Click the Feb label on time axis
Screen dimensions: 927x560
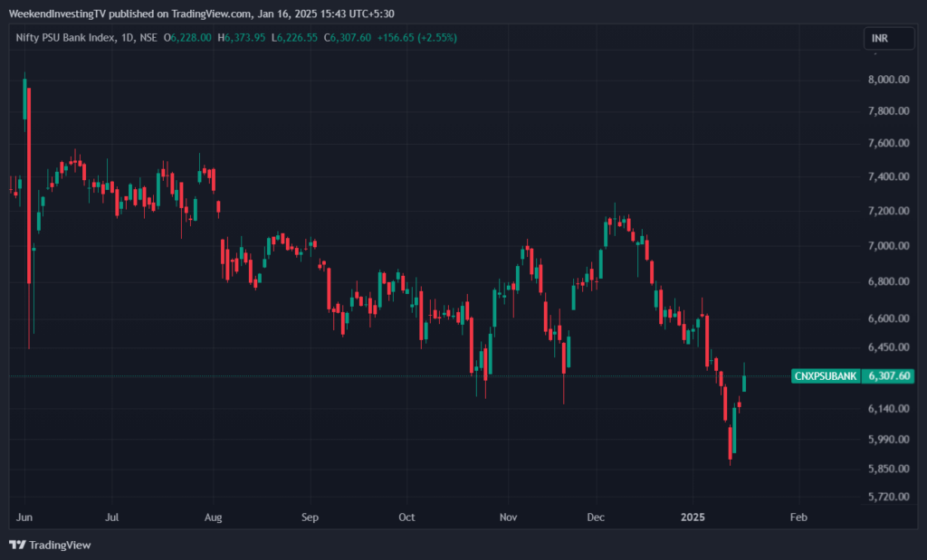(x=798, y=517)
